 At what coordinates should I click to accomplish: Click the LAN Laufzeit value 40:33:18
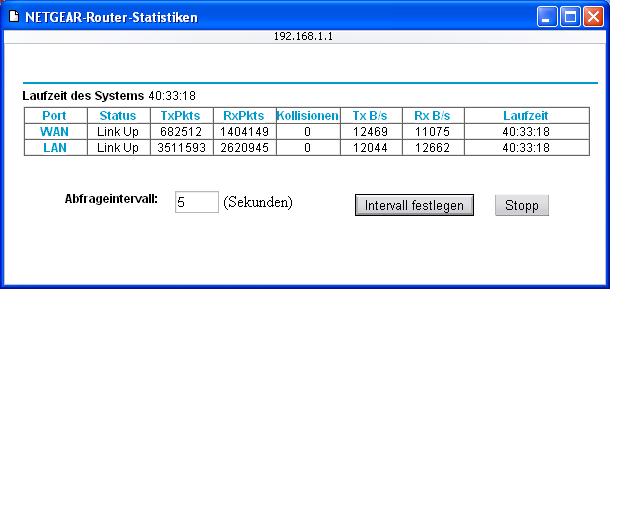click(526, 148)
